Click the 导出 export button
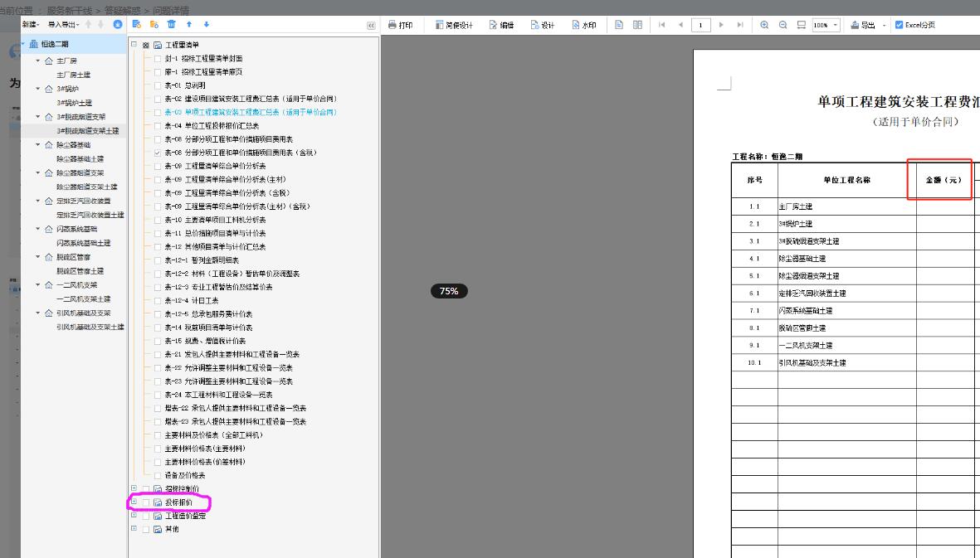The image size is (980, 558). pyautogui.click(x=862, y=25)
